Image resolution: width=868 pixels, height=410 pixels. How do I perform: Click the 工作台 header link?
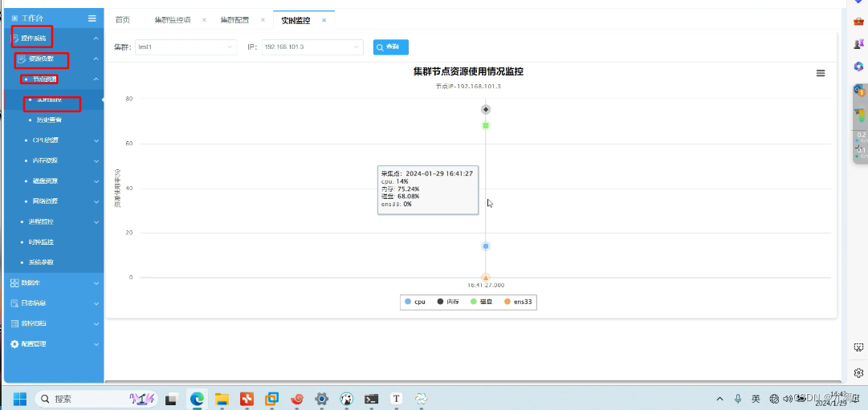tap(32, 18)
